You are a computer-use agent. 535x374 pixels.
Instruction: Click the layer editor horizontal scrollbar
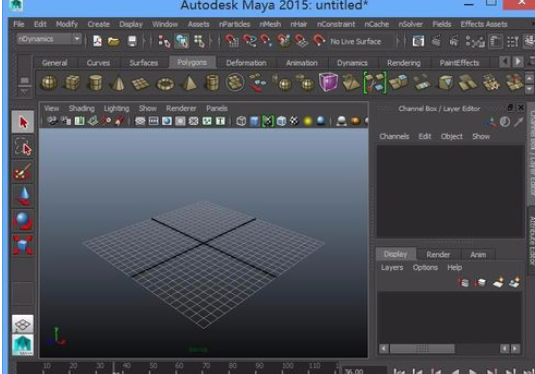tap(449, 348)
